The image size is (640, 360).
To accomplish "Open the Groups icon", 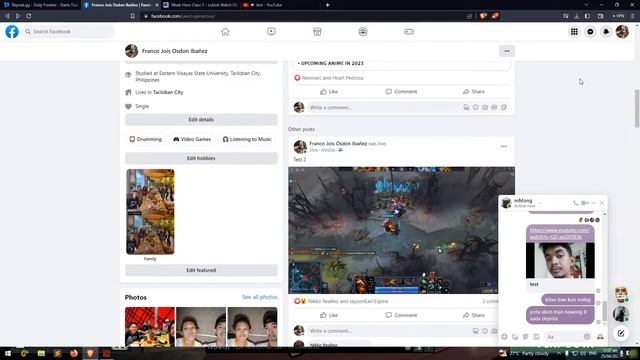I will click(x=363, y=31).
